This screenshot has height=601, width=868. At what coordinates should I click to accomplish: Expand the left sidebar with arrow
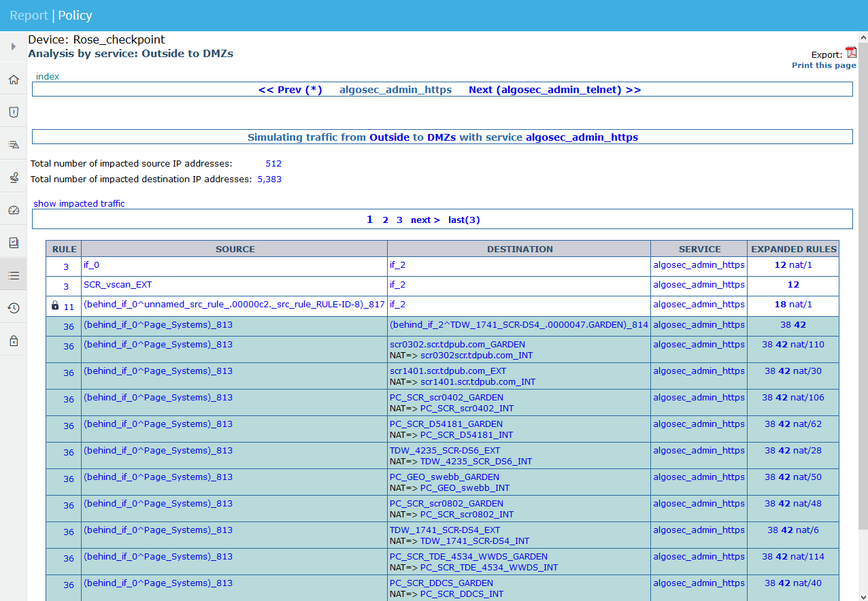tap(13, 47)
